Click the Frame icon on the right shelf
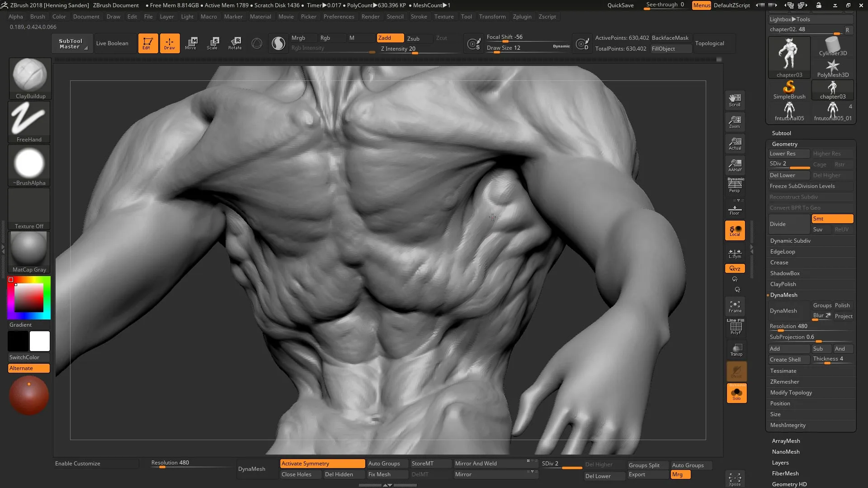The image size is (868, 488). 735,306
